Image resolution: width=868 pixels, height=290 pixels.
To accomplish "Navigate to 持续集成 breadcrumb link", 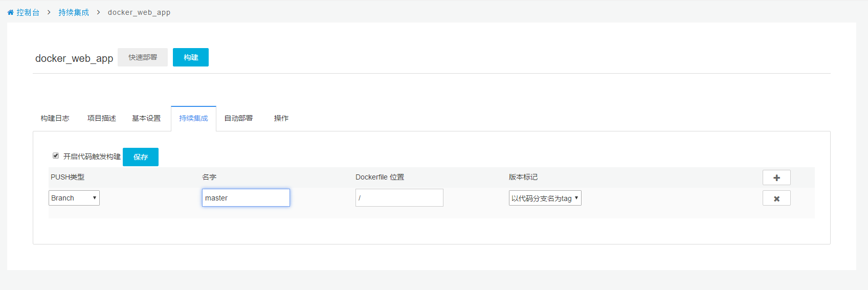I will pos(74,12).
